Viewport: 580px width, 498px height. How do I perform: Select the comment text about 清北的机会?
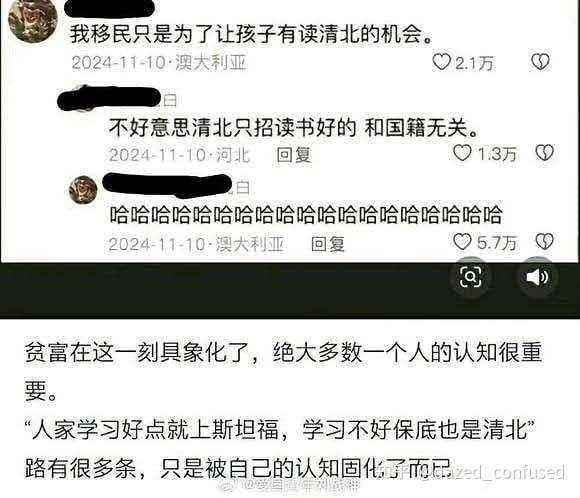251,34
